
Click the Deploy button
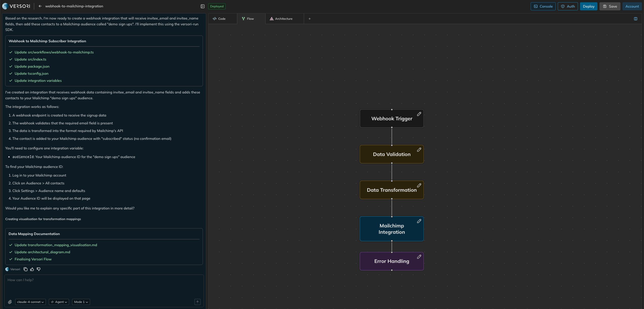pos(588,6)
